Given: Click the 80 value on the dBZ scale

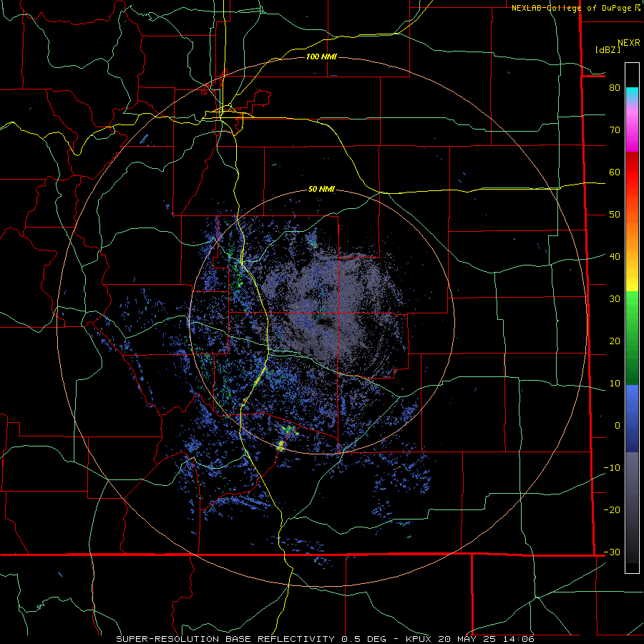Looking at the screenshot, I should click(x=615, y=88).
